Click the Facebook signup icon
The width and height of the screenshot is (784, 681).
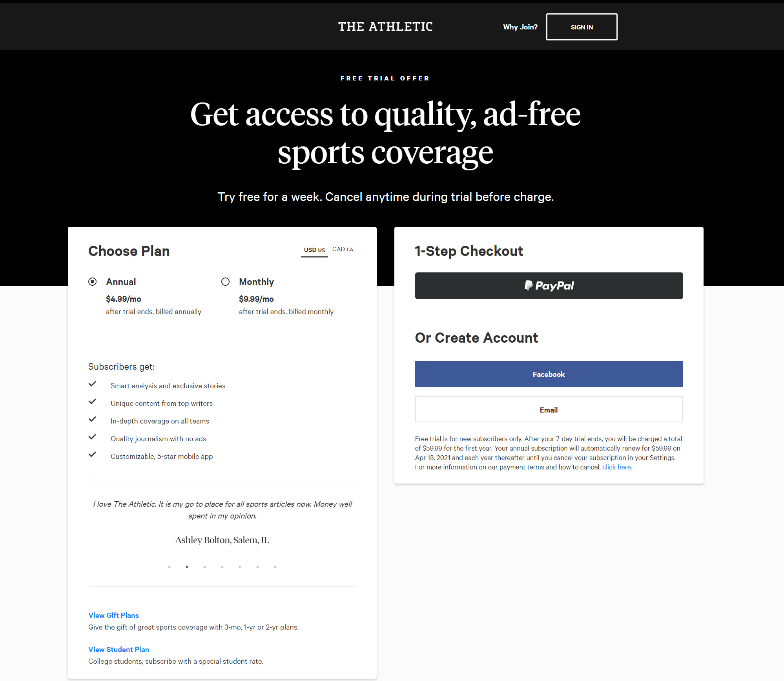pyautogui.click(x=549, y=374)
